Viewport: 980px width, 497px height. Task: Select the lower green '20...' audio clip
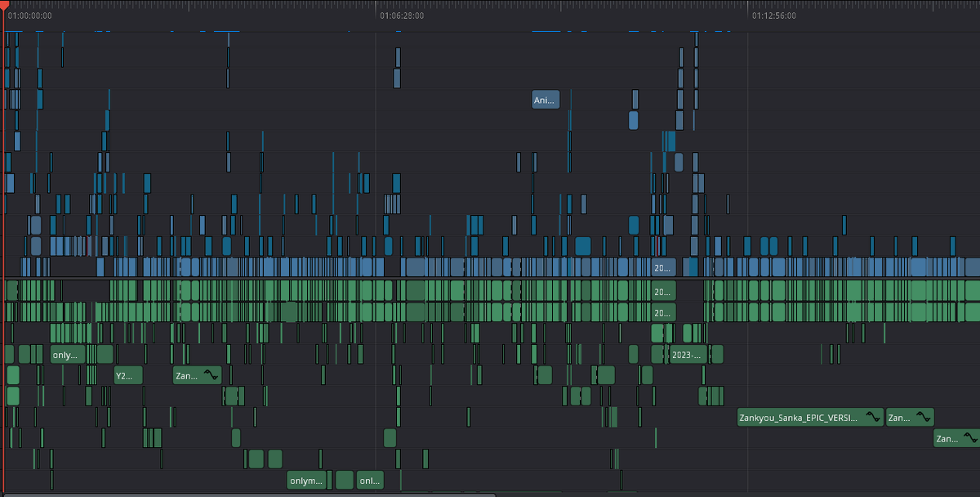(664, 312)
